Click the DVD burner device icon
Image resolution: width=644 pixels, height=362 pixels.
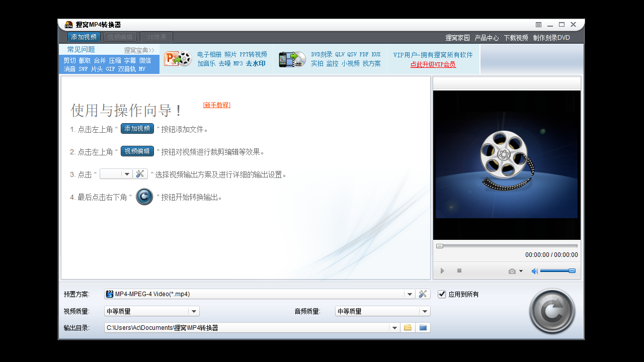point(292,59)
